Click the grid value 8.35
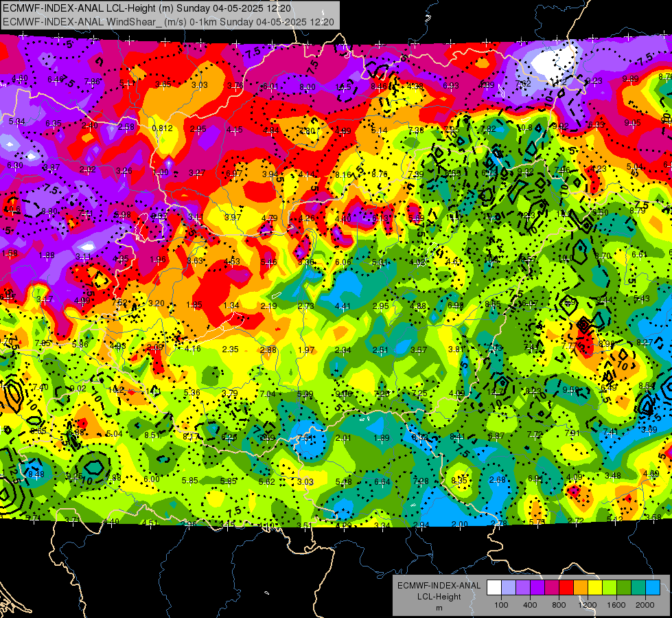 tap(459, 481)
